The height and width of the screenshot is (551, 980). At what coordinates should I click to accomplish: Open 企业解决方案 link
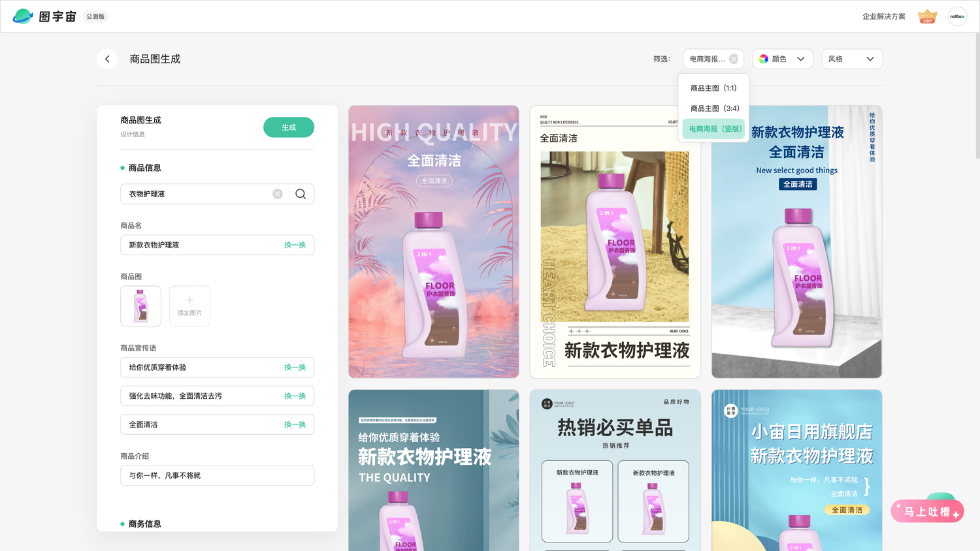[x=883, y=16]
